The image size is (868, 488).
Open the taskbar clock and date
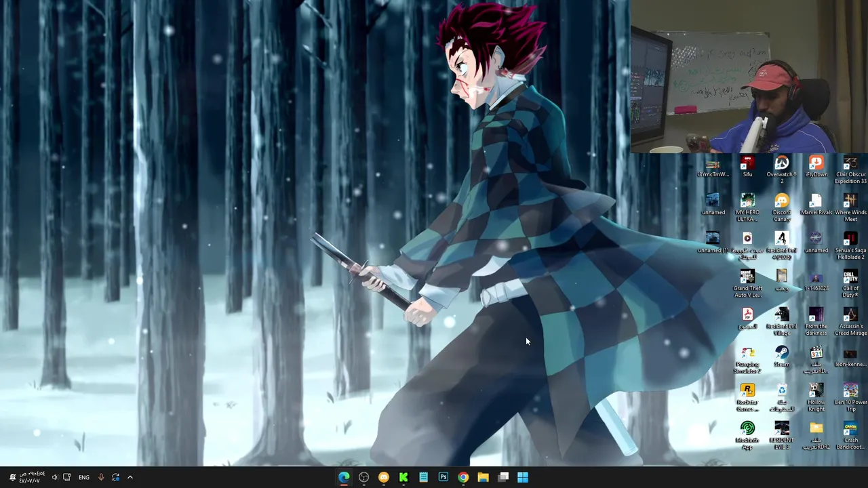pyautogui.click(x=32, y=477)
